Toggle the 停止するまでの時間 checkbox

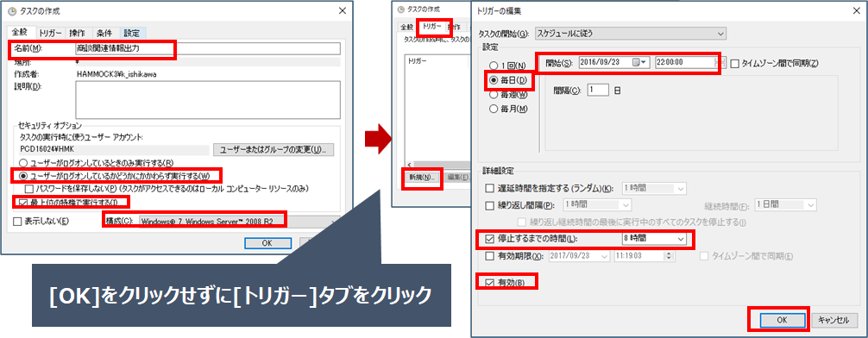coord(489,239)
